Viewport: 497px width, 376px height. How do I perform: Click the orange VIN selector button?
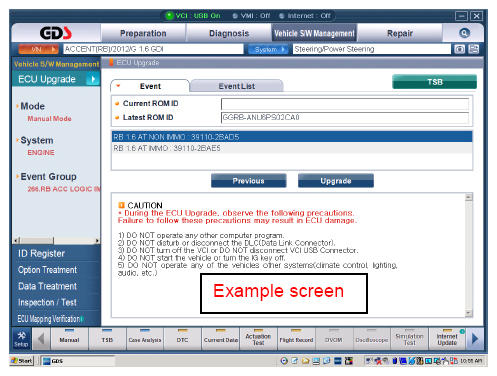38,49
